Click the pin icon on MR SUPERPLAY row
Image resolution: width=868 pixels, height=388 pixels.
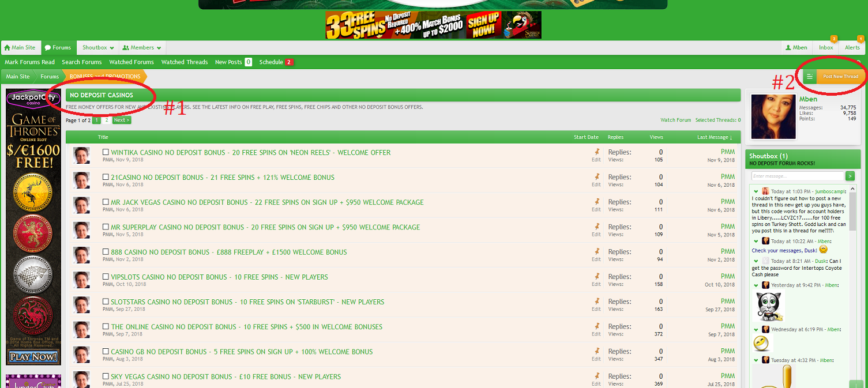coord(597,226)
